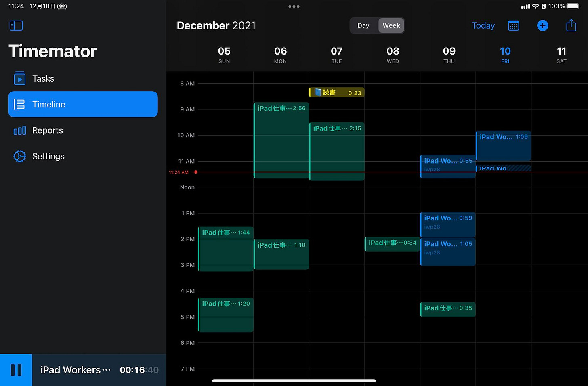Open Monday's iPad仕事 1:10 entry
588x386 pixels.
(281, 254)
